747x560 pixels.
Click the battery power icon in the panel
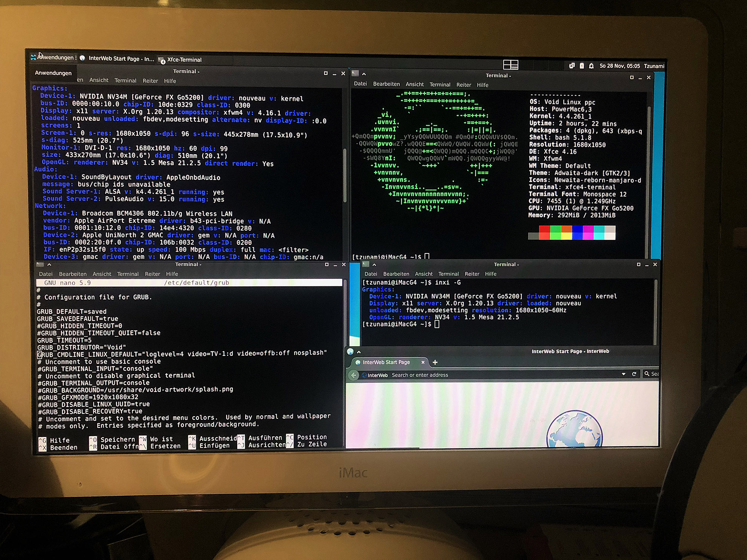click(582, 66)
